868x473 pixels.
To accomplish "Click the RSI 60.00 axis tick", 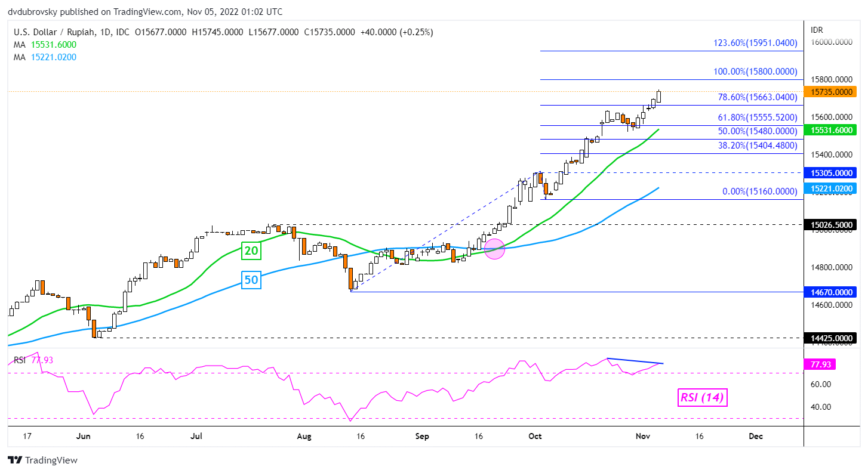I will [x=820, y=384].
